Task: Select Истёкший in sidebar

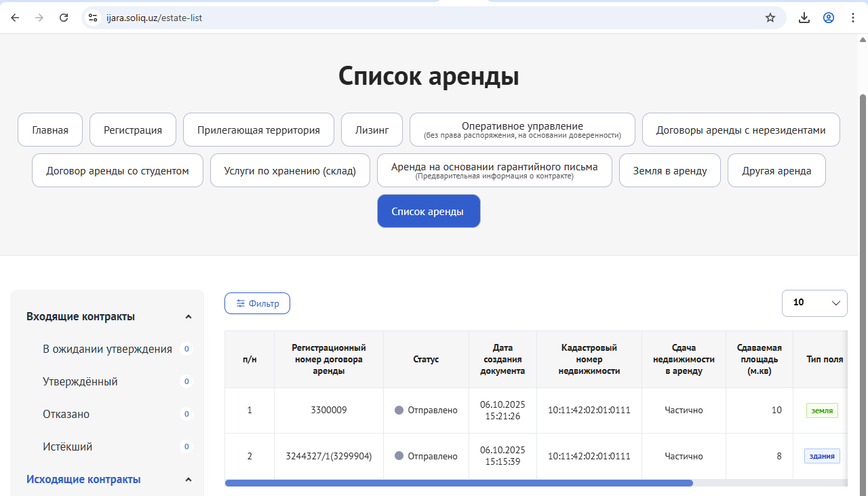Action: pos(67,446)
